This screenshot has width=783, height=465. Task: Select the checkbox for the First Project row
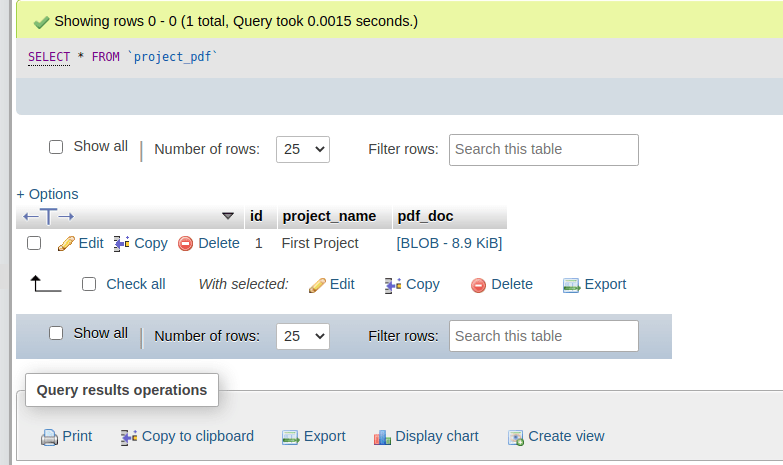coord(34,243)
